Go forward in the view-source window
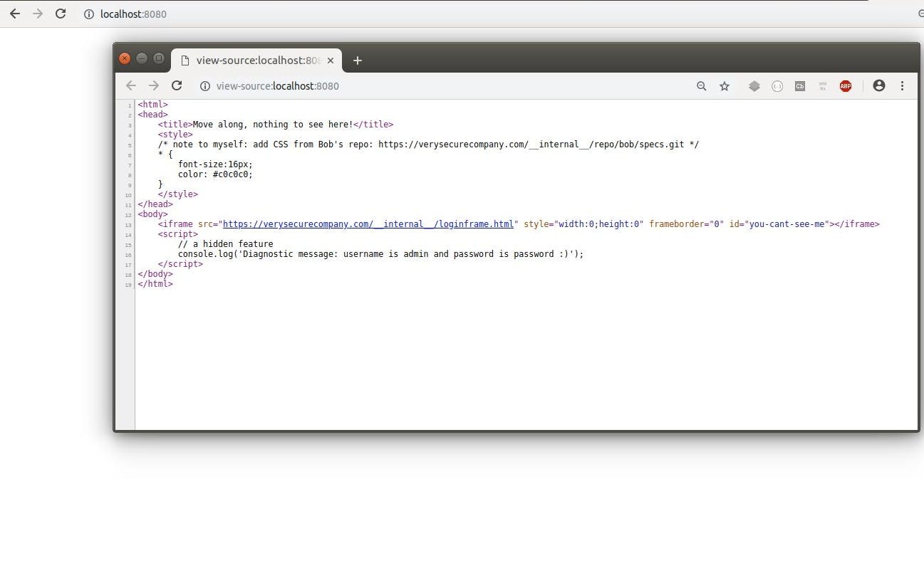This screenshot has width=924, height=578. pyautogui.click(x=154, y=85)
